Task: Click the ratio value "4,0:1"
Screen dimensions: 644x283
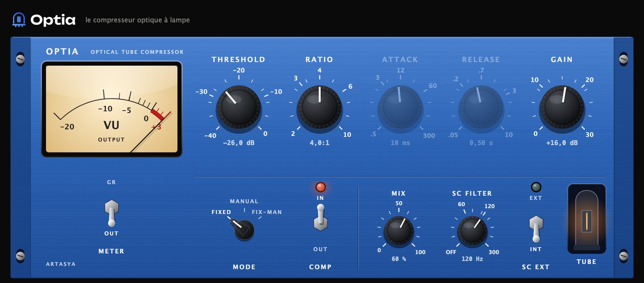Action: 319,143
